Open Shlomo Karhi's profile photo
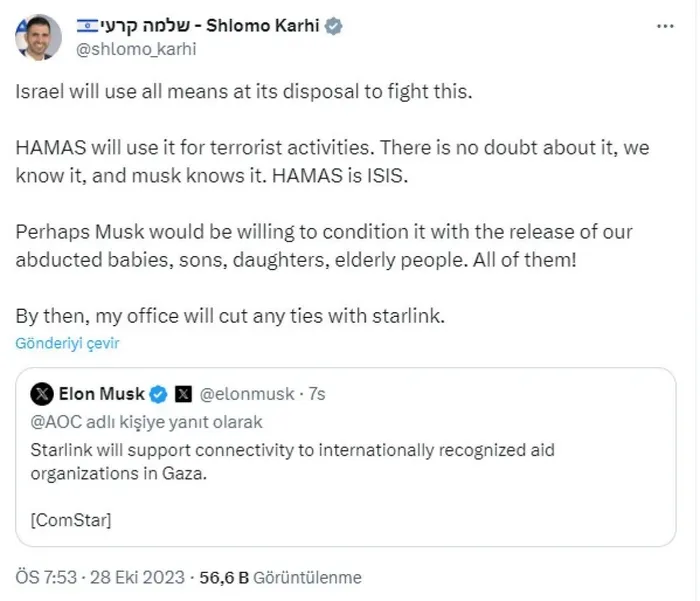Viewport: 700px width, 601px height. click(35, 37)
